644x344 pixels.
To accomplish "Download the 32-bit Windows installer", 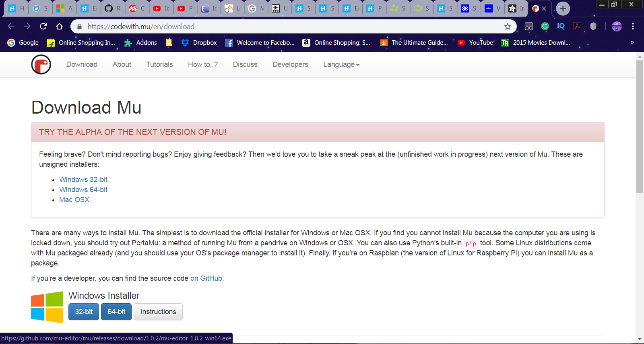I will pos(84,312).
